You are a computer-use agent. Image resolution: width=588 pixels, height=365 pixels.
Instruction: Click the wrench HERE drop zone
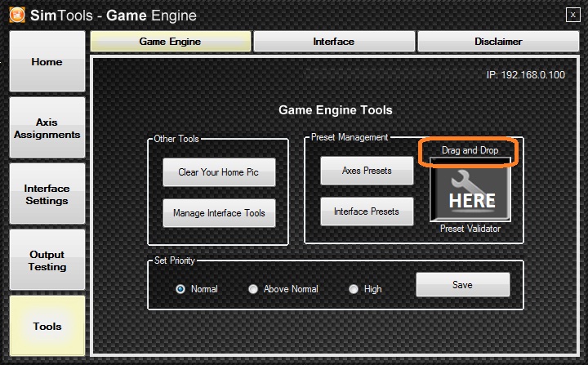[470, 189]
